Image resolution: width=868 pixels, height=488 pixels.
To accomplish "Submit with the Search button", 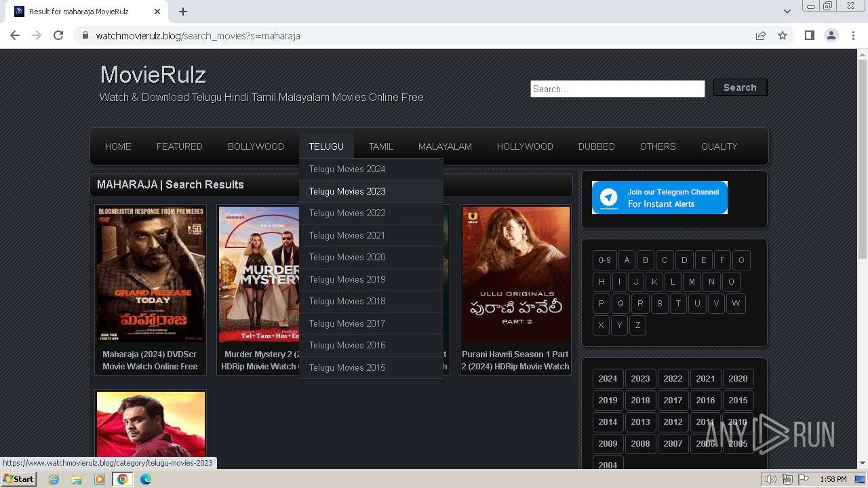I will click(x=740, y=87).
